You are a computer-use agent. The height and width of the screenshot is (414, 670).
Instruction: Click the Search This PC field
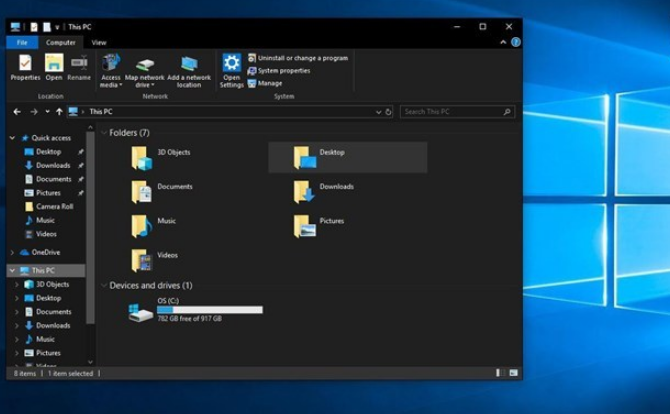(457, 112)
